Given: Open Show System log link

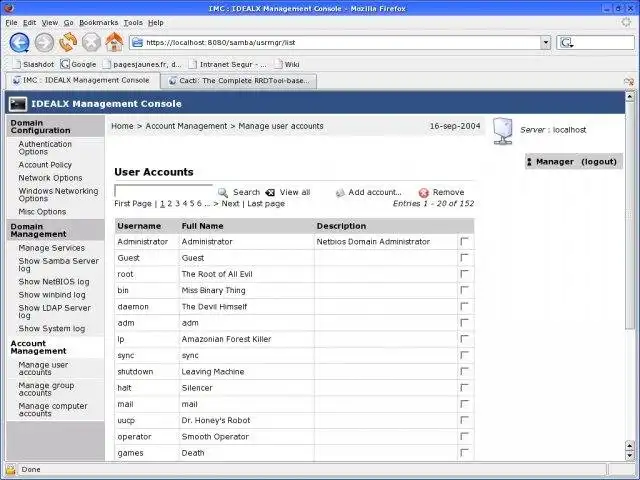Looking at the screenshot, I should (51, 329).
